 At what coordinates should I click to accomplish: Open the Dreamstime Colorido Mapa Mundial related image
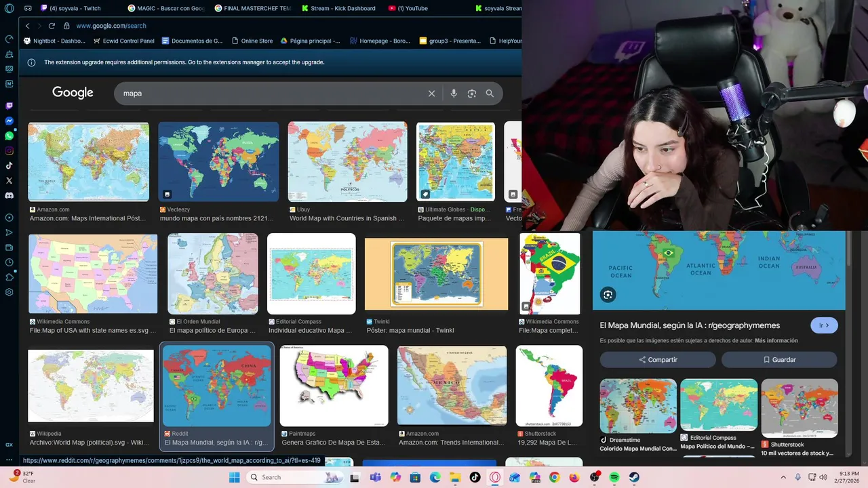tap(638, 406)
